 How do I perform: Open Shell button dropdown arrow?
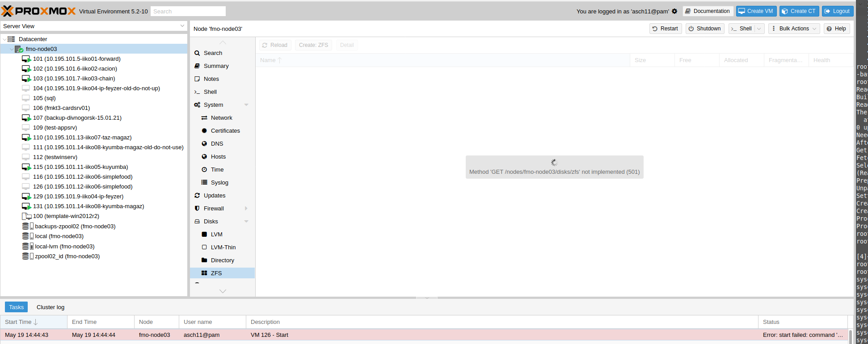pos(759,29)
